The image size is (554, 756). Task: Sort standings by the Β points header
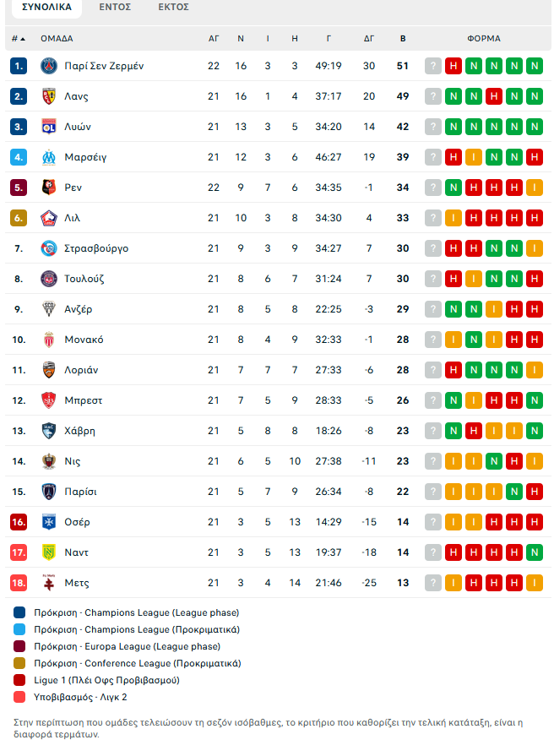(403, 38)
